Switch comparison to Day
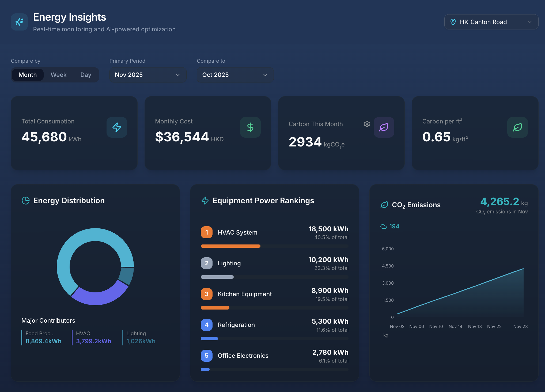 [x=86, y=75]
